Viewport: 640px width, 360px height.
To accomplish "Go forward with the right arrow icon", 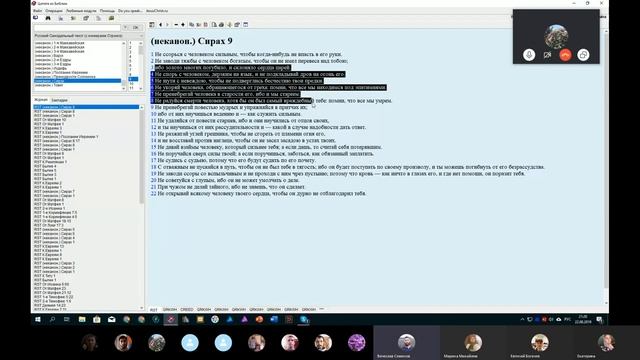I will 167,24.
